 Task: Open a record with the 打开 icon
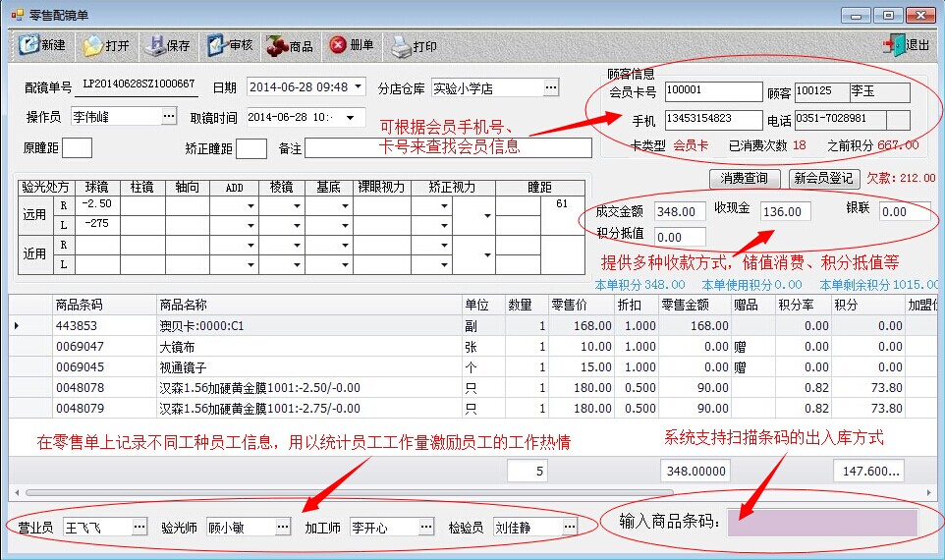105,45
